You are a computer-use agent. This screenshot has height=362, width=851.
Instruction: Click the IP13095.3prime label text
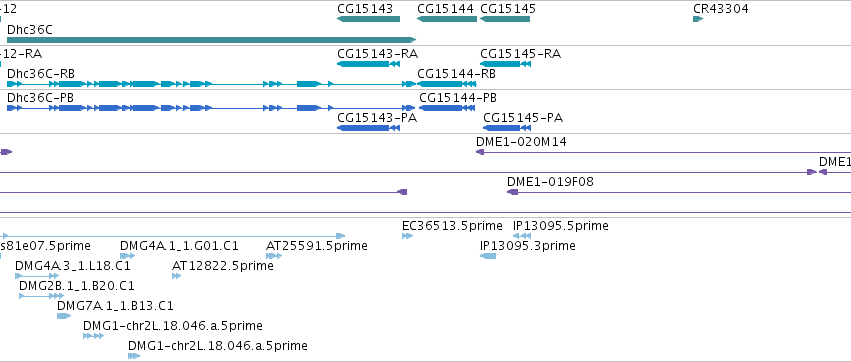click(x=528, y=246)
